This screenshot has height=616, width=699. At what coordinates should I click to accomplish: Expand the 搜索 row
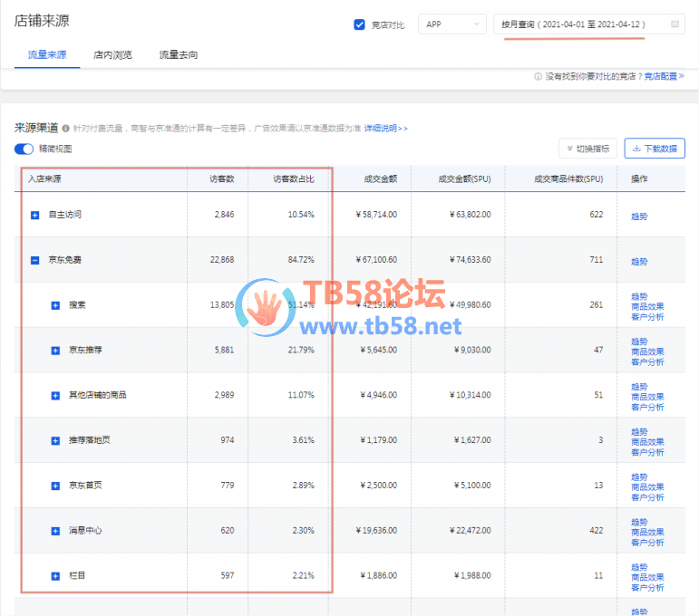[55, 305]
